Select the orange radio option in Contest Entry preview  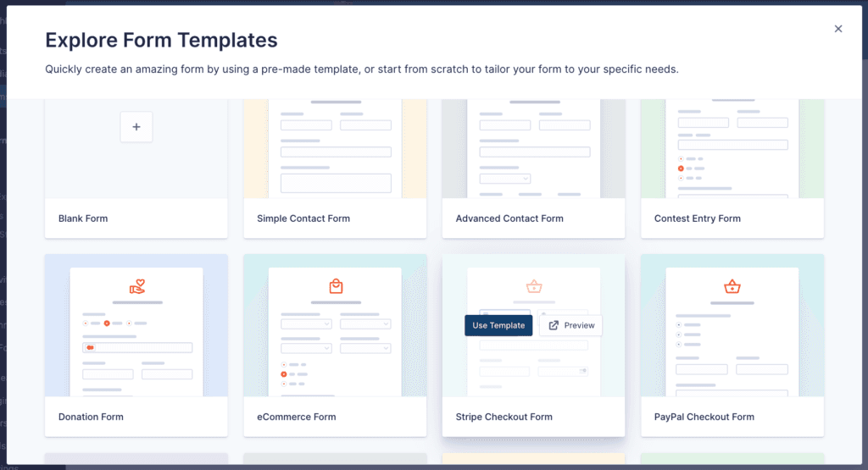(681, 168)
